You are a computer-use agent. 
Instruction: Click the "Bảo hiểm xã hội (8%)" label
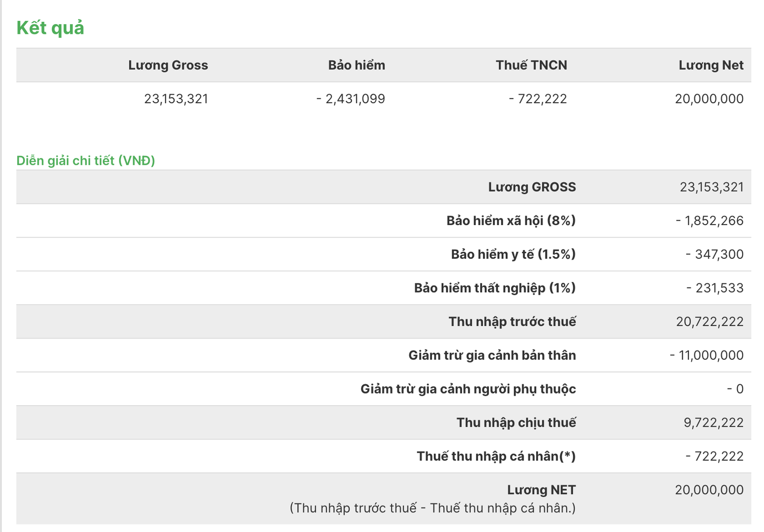tap(511, 220)
